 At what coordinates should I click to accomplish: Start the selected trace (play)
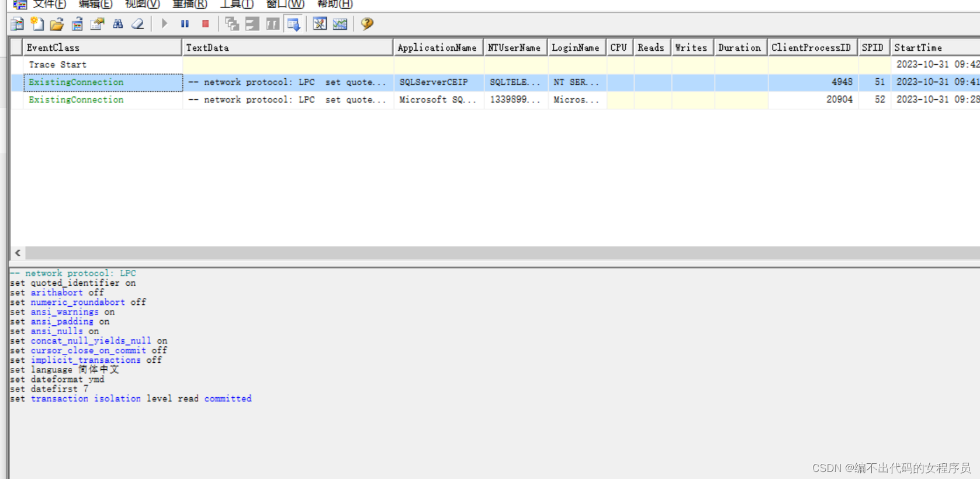(164, 24)
